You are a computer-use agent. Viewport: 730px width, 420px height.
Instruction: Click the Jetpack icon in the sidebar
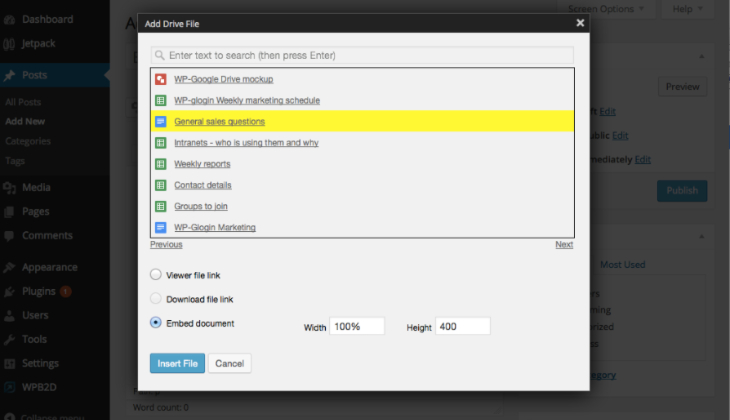click(x=9, y=44)
